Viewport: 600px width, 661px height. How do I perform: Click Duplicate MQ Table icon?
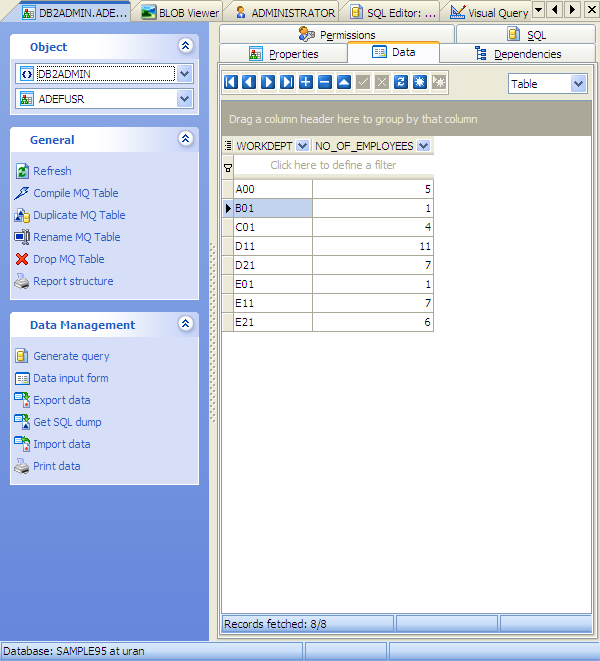(22, 215)
